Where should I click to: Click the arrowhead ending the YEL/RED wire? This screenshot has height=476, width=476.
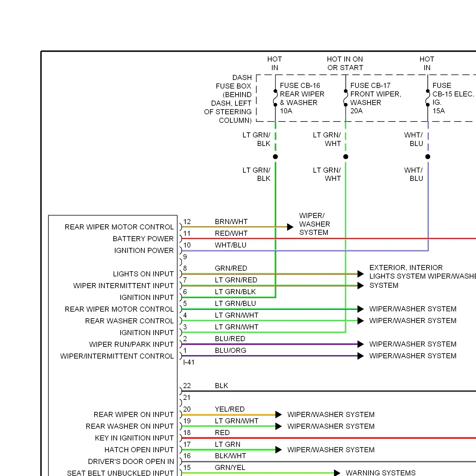coord(279,414)
